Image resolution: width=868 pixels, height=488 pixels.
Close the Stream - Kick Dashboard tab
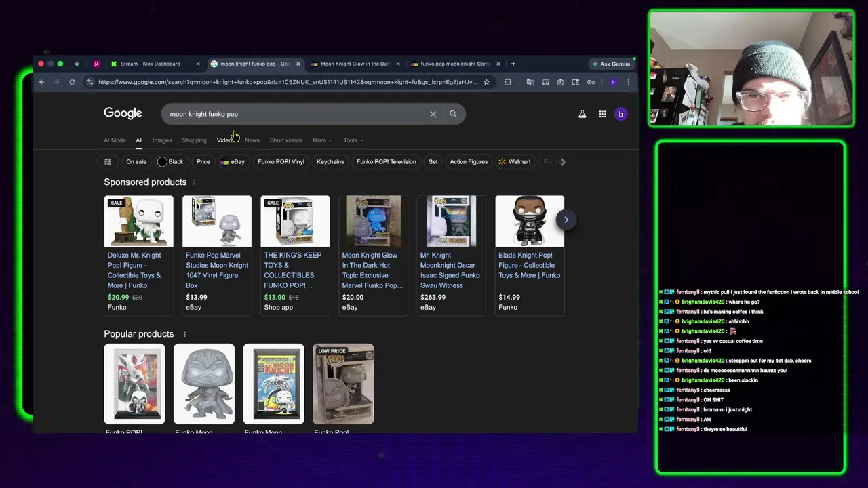198,64
